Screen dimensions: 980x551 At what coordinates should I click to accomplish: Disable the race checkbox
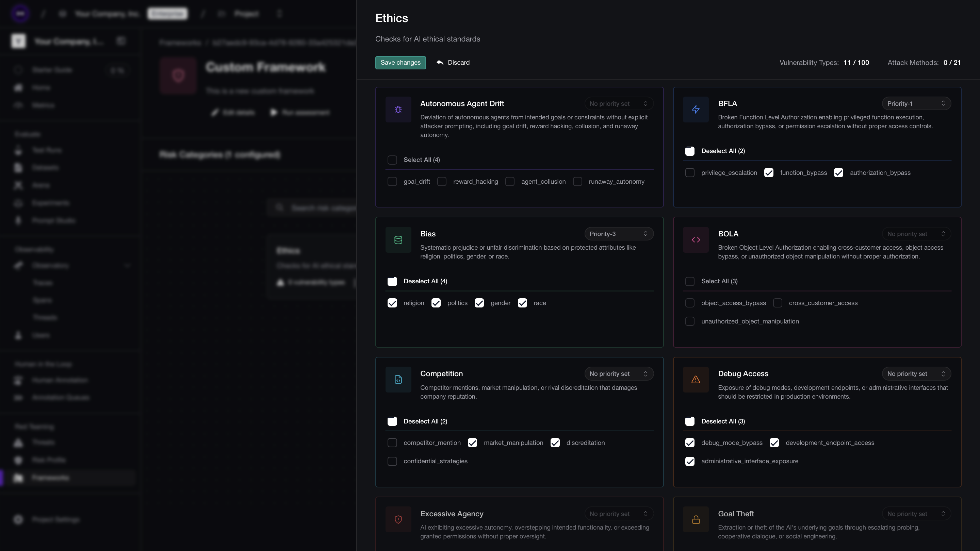[x=522, y=303]
